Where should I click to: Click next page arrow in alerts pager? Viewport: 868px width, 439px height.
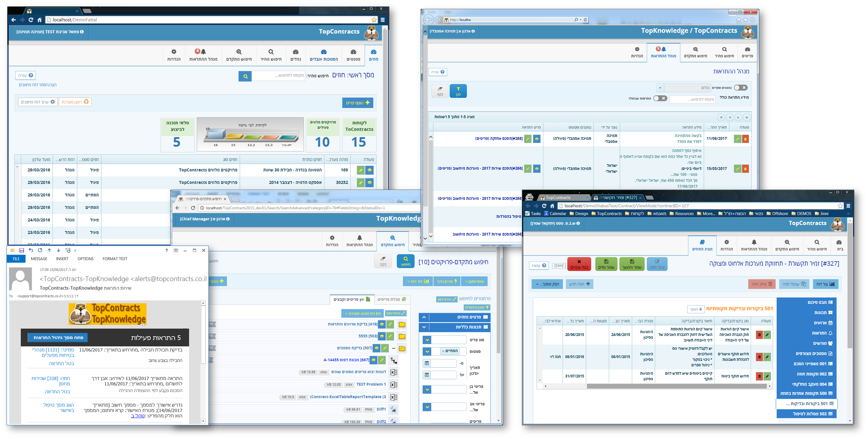tap(738, 117)
